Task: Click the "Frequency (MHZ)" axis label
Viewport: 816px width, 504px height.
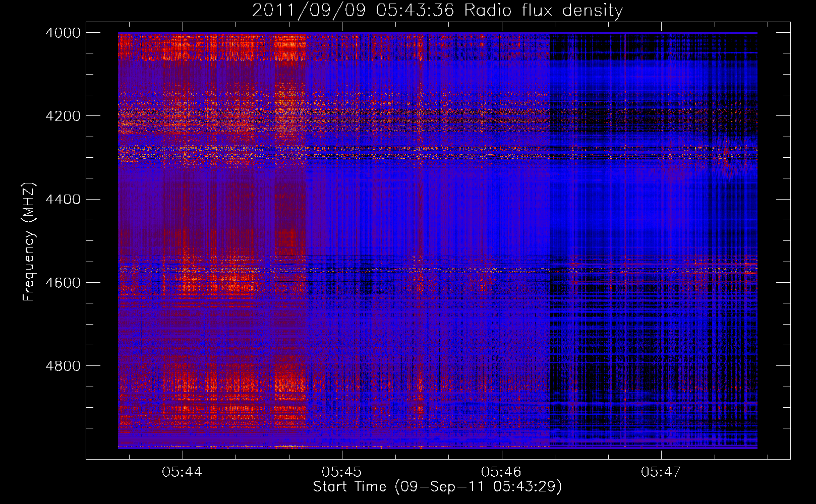Action: pyautogui.click(x=29, y=242)
